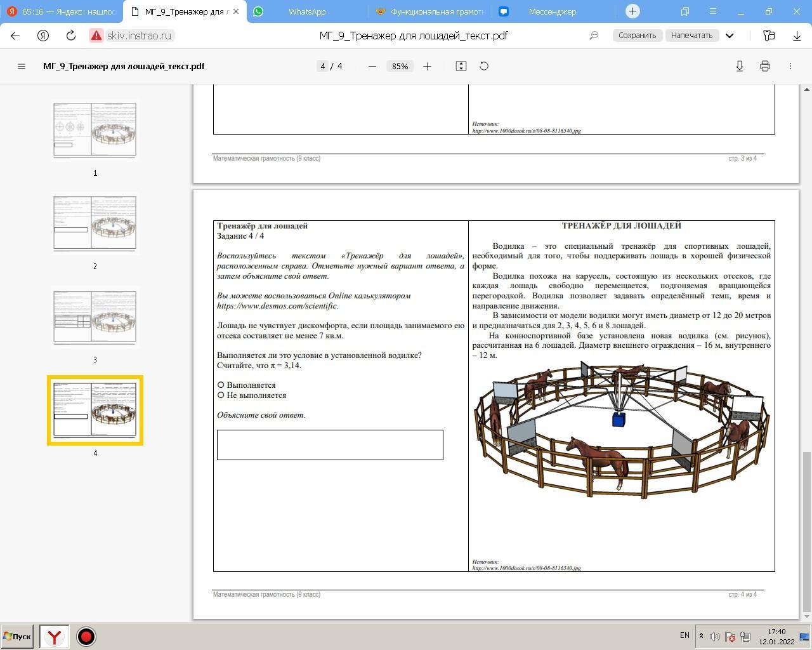Open the desmos.com/scientific calculator link
The height and width of the screenshot is (650, 812).
[277, 306]
